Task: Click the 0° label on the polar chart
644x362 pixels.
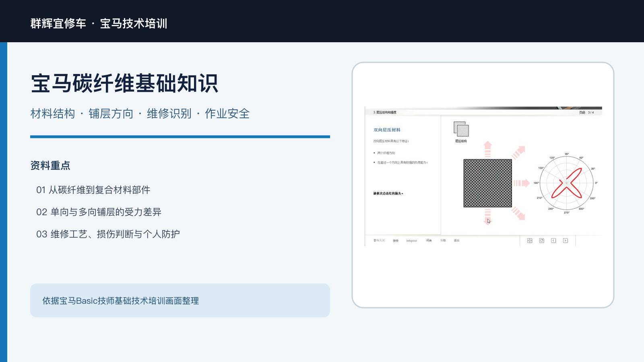Action: tap(597, 183)
